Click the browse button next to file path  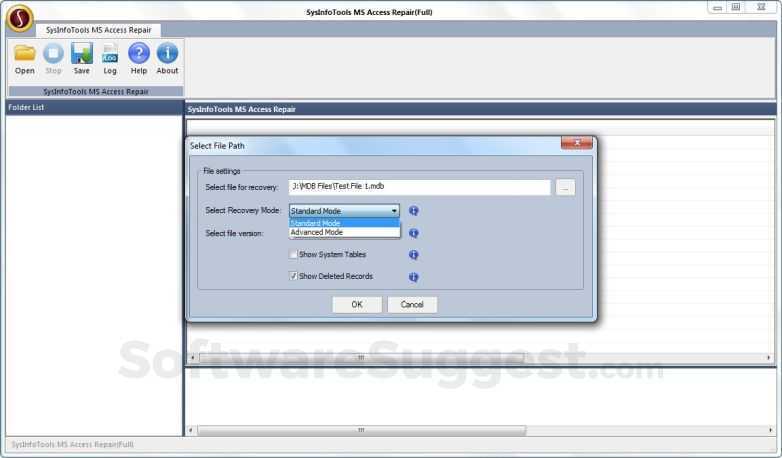pos(565,188)
